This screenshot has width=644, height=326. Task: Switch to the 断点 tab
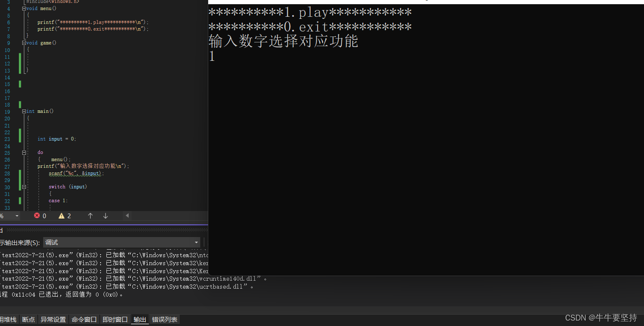point(28,320)
